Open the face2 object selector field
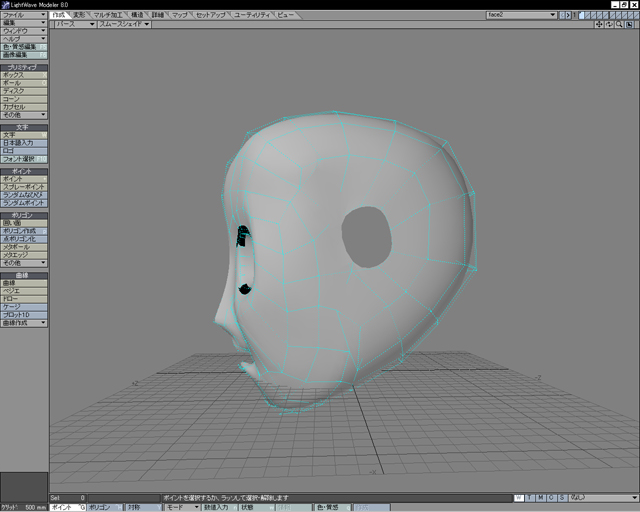 520,16
